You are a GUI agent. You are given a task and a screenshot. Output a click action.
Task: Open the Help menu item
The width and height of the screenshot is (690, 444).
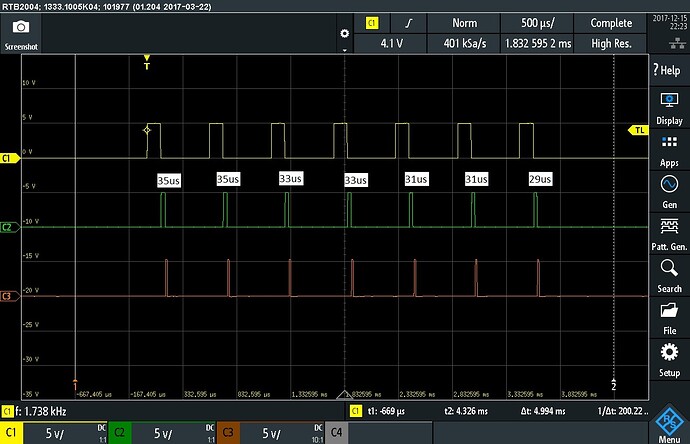click(x=669, y=70)
